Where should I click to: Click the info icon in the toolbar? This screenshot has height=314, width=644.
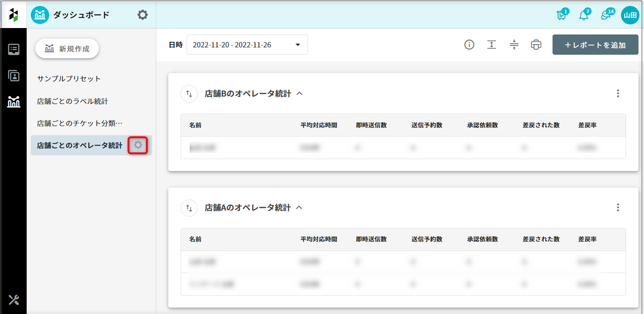(469, 45)
